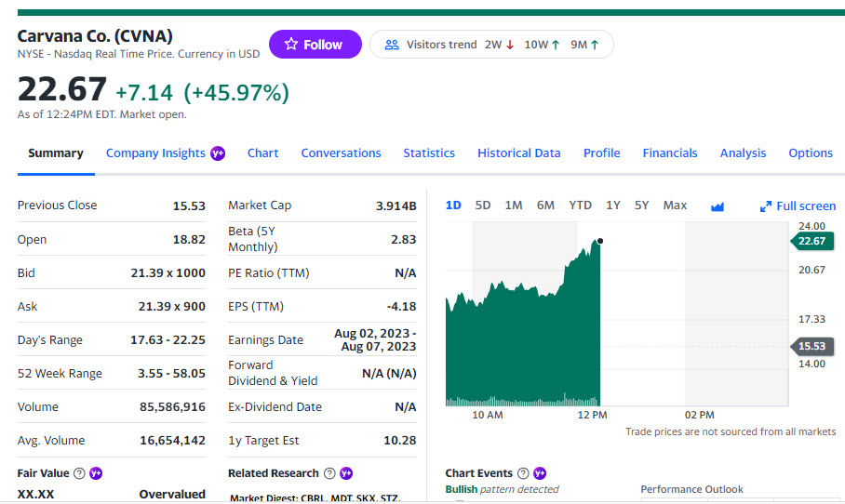Click the Related Research help question icon
The height and width of the screenshot is (504, 845).
pos(329,473)
